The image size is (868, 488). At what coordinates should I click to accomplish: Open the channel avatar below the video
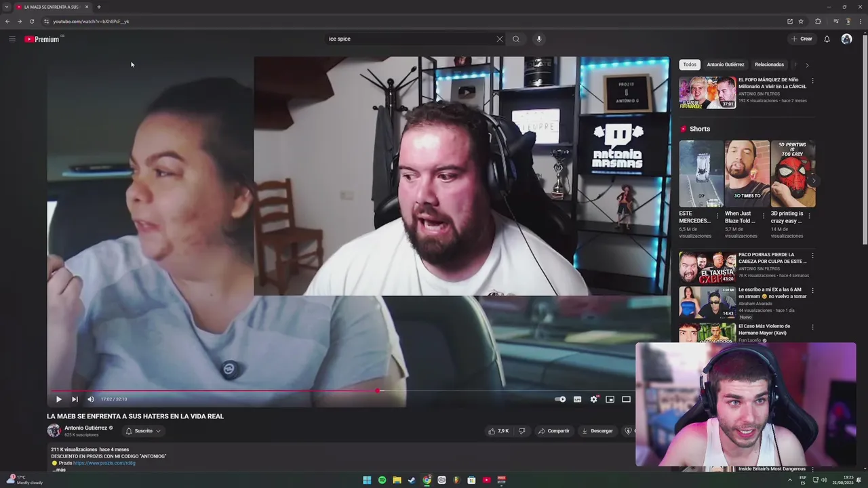54,431
